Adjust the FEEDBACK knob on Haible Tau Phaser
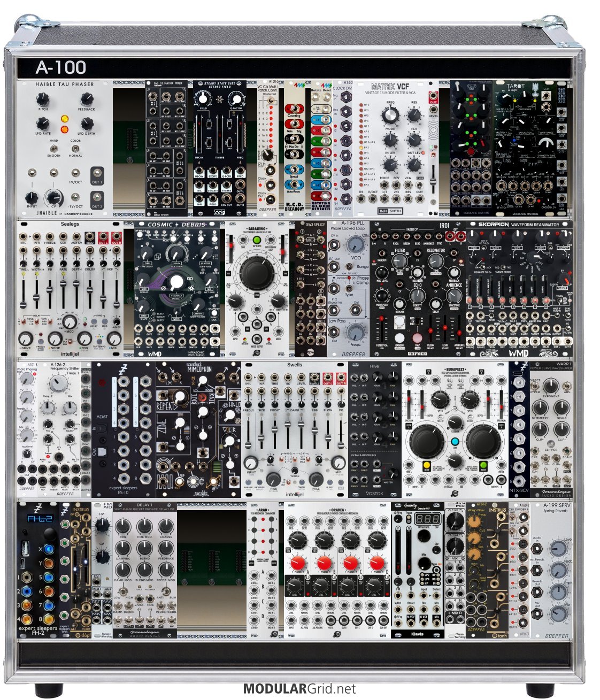 87,98
